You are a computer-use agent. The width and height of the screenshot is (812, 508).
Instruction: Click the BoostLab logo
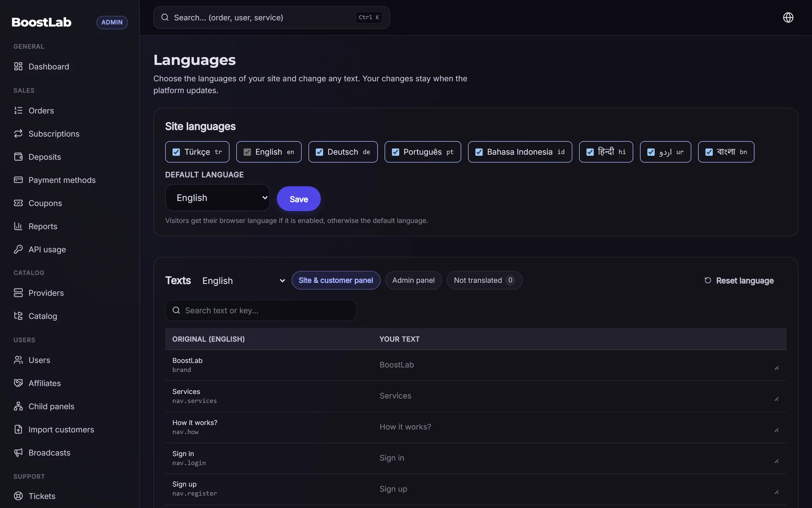(41, 22)
